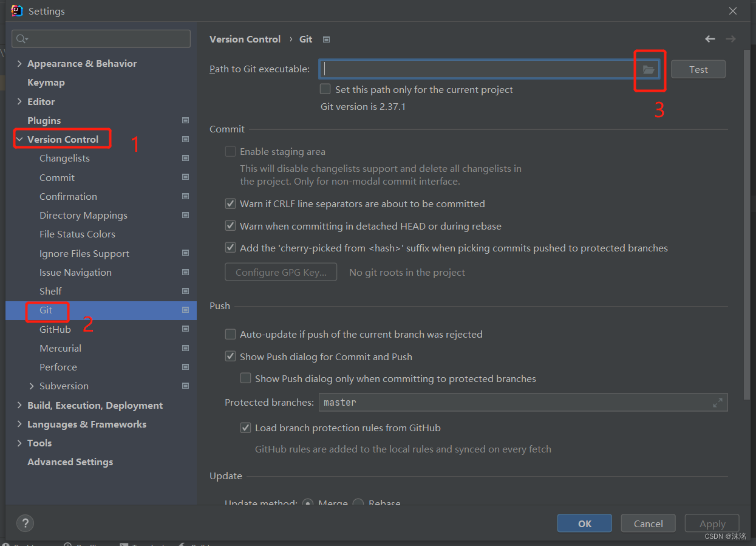Click the project icon in Mercurial row

tap(185, 348)
